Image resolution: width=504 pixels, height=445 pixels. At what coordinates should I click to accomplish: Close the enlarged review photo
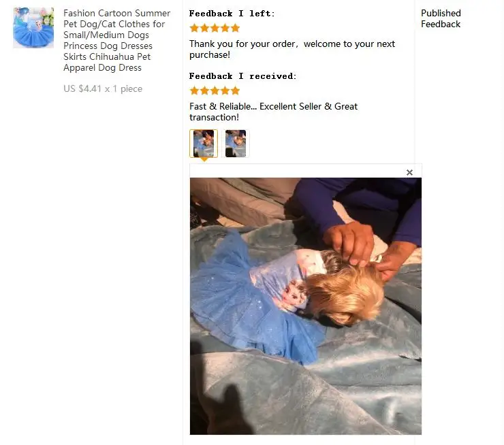[x=409, y=172]
